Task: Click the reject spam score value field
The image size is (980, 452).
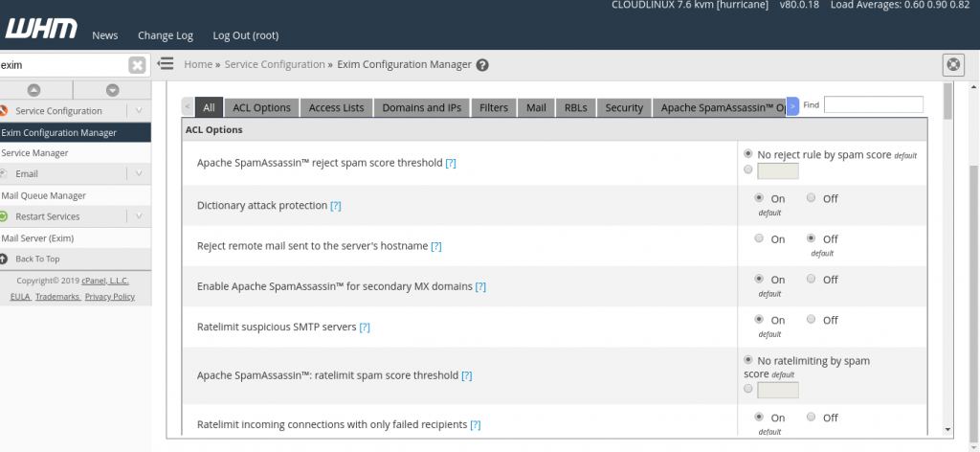Action: (778, 170)
